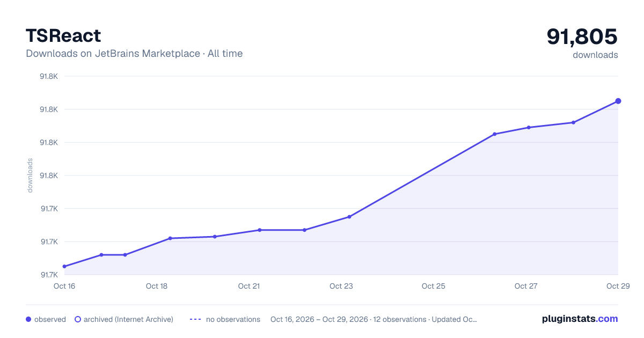Click the topmost 91.8K y-axis label
The image size is (644, 338).
(49, 76)
